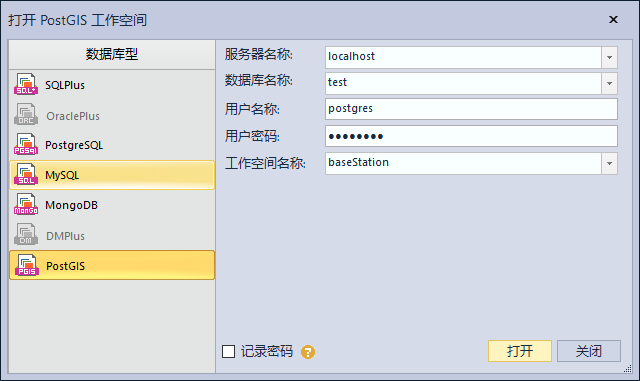
Task: Focus the 用户名称 field with postgres
Action: (471, 109)
